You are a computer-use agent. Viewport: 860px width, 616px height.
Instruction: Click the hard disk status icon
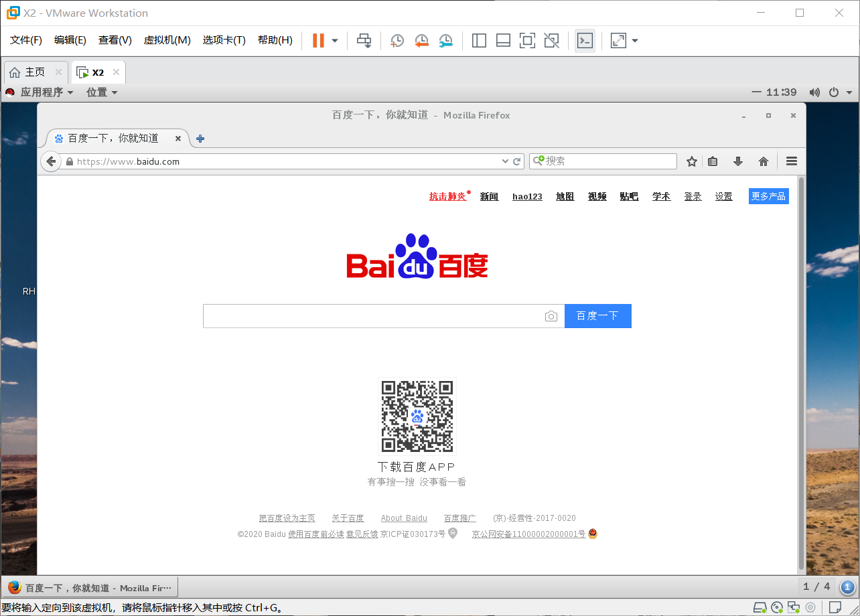pyautogui.click(x=760, y=607)
